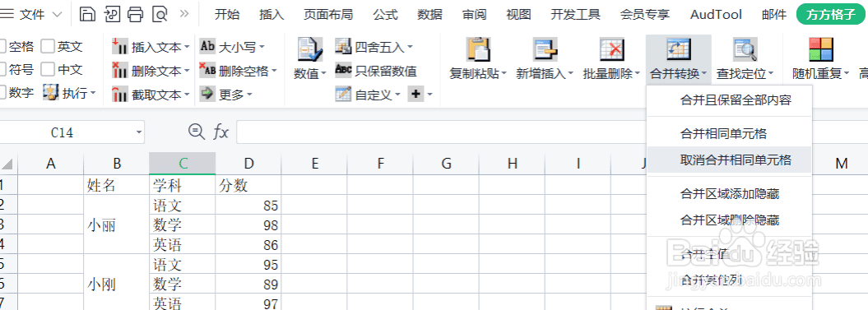Click the fx insert function icon
Viewport: 868px width, 310px height.
220,132
